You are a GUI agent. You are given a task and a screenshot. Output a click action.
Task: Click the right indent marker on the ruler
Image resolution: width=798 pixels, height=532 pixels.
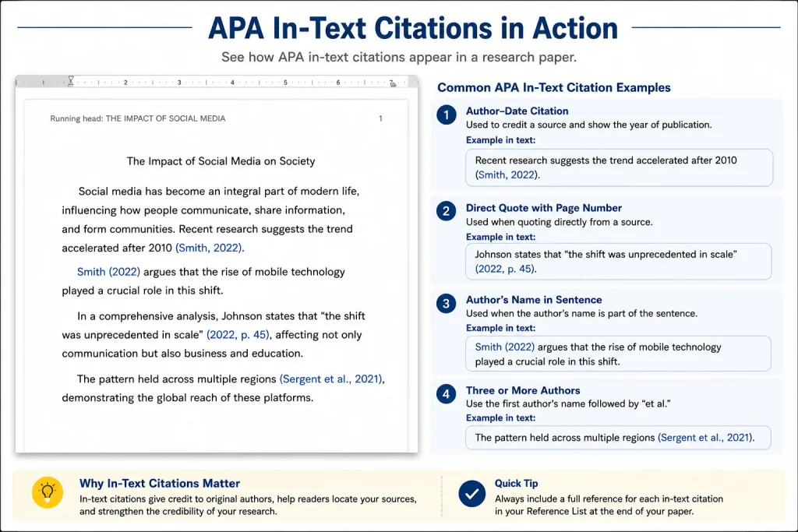pos(393,83)
